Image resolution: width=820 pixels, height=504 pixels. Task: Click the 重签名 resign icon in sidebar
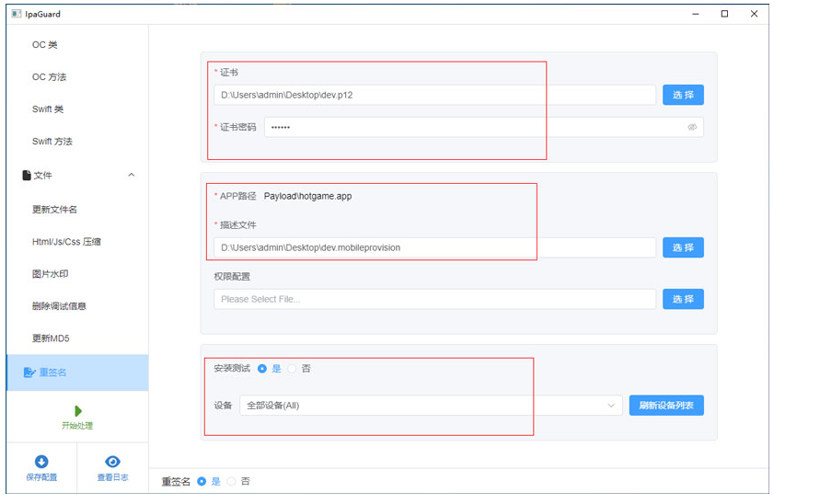(29, 372)
